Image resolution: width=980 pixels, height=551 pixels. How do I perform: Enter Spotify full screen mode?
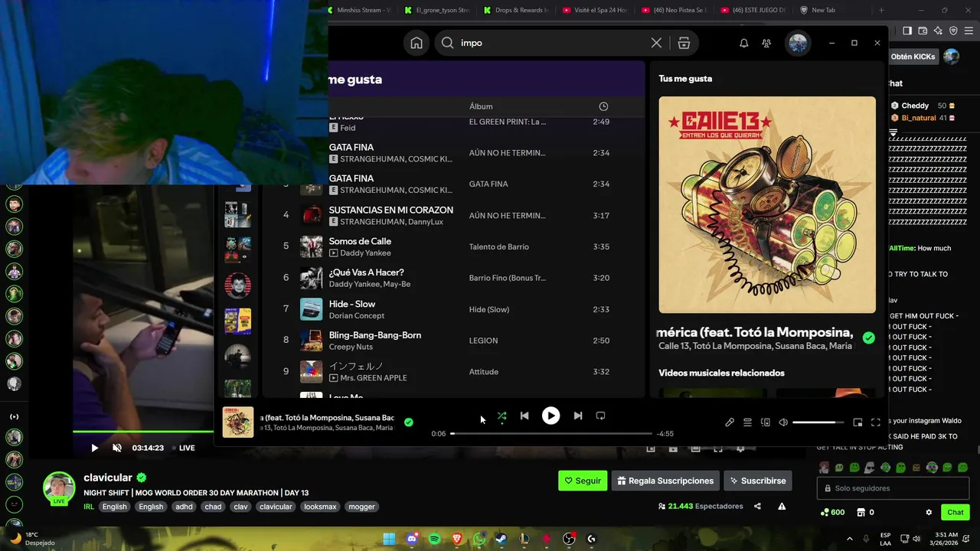(875, 422)
